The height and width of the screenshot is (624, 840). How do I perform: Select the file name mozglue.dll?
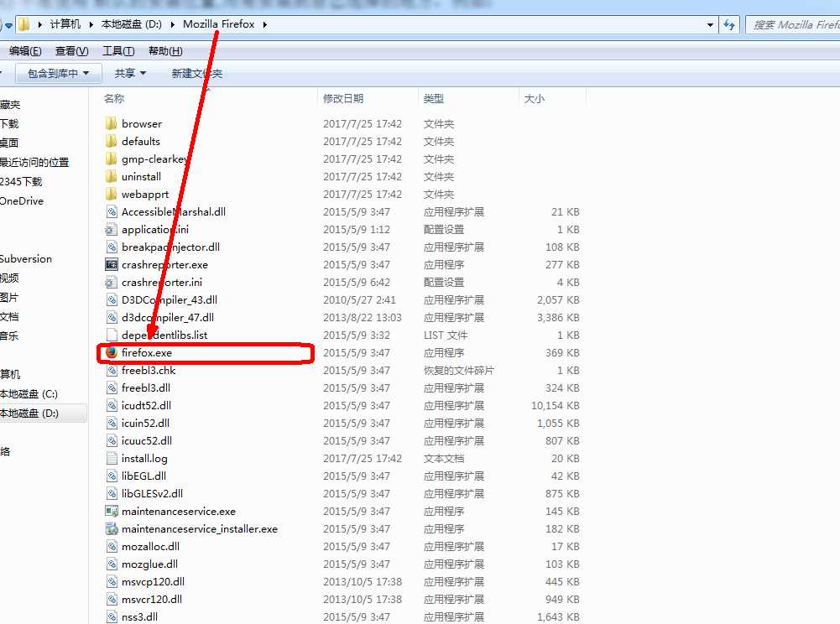pos(149,564)
